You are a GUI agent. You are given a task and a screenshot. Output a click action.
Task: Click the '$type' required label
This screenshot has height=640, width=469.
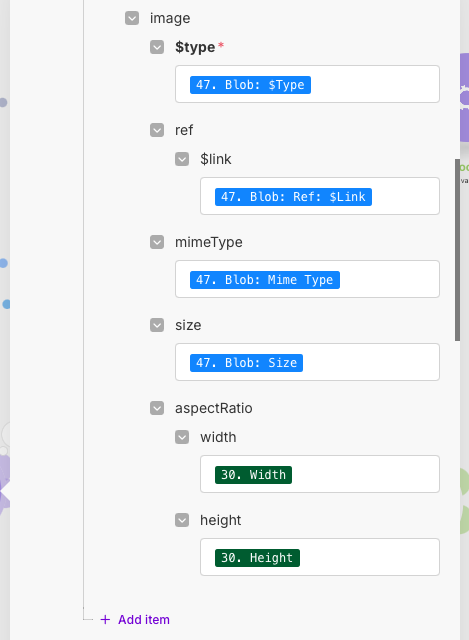[195, 47]
